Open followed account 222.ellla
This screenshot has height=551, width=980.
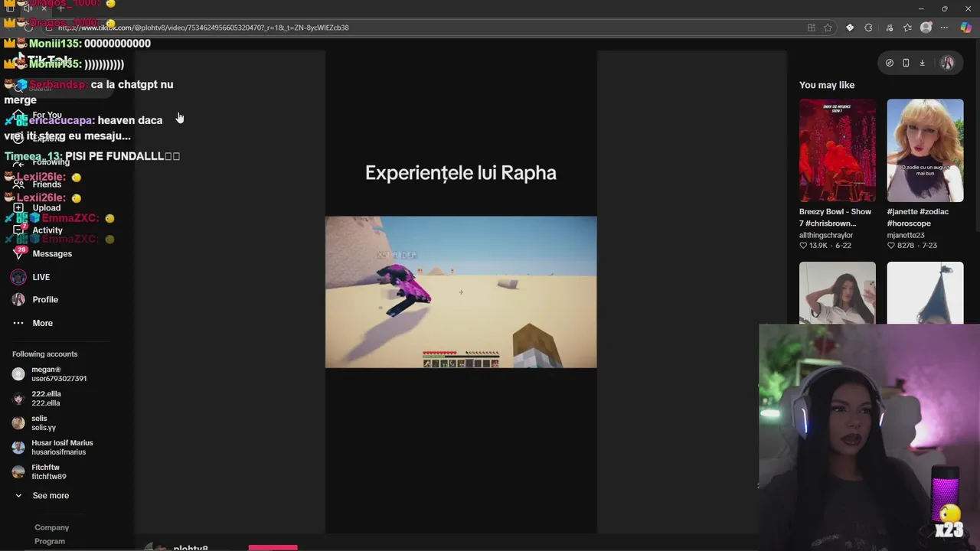coord(37,399)
